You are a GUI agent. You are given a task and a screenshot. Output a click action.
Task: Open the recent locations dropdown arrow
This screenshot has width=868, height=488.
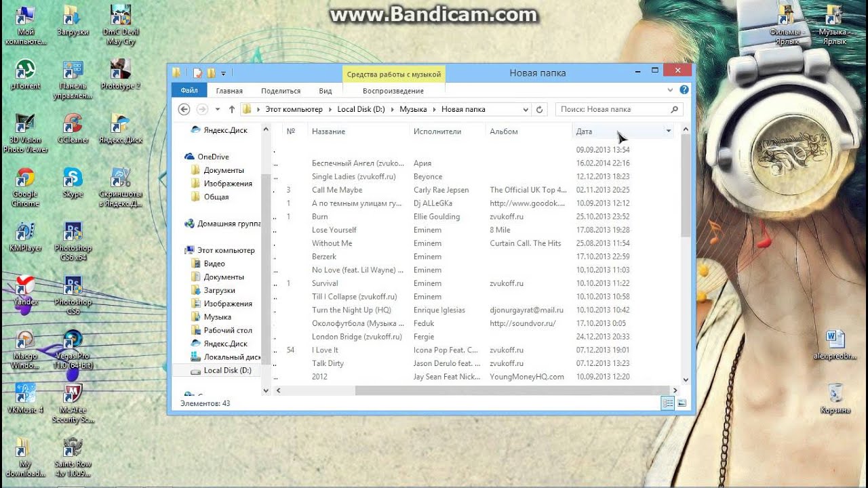pyautogui.click(x=218, y=109)
